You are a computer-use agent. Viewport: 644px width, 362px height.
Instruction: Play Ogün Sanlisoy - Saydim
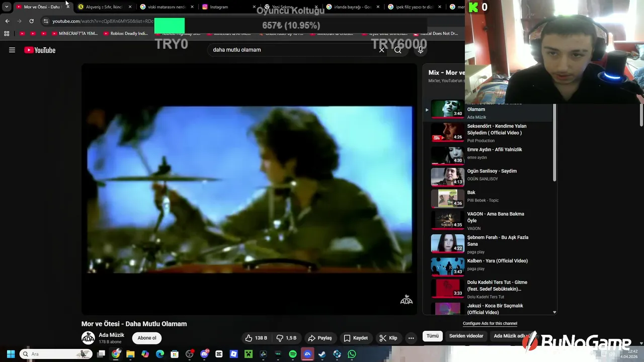(x=488, y=176)
